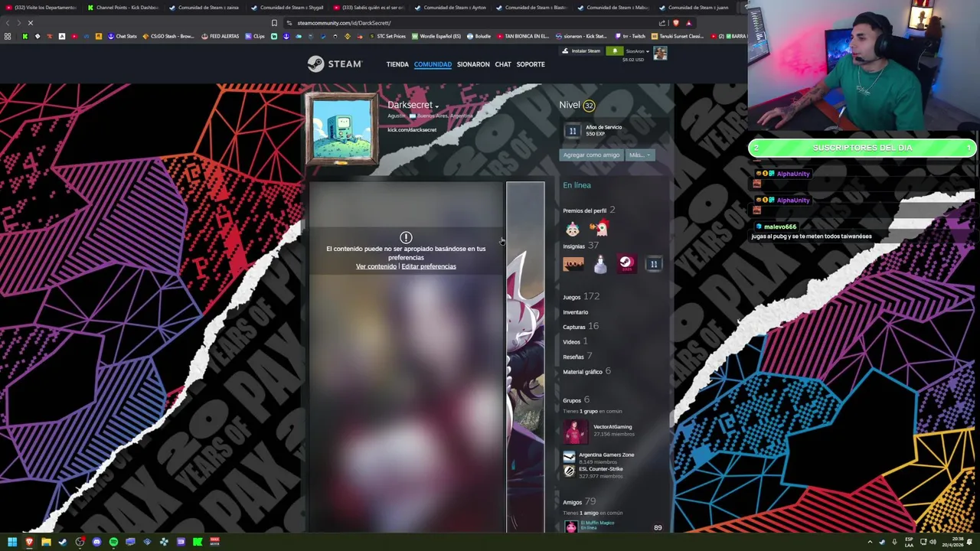Click Agregar como amigo button
The height and width of the screenshot is (551, 980).
(591, 155)
